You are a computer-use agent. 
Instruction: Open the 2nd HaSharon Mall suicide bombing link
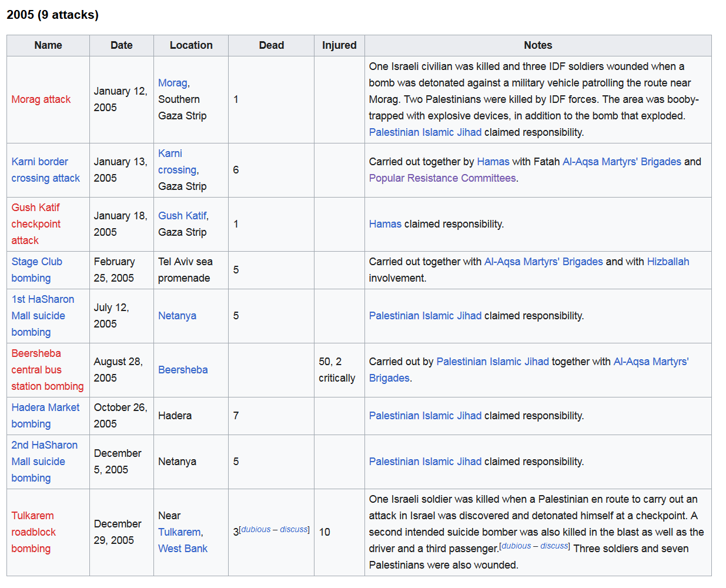point(45,462)
